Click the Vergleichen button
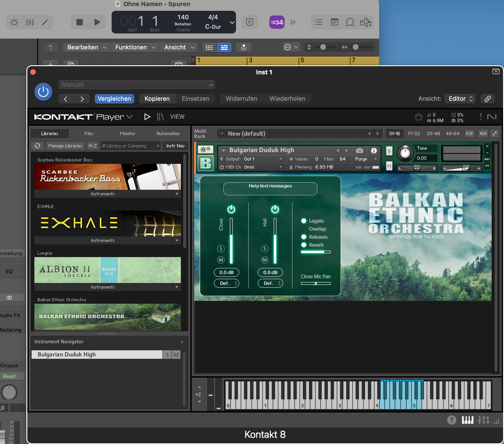Image resolution: width=504 pixels, height=444 pixels. [x=114, y=99]
